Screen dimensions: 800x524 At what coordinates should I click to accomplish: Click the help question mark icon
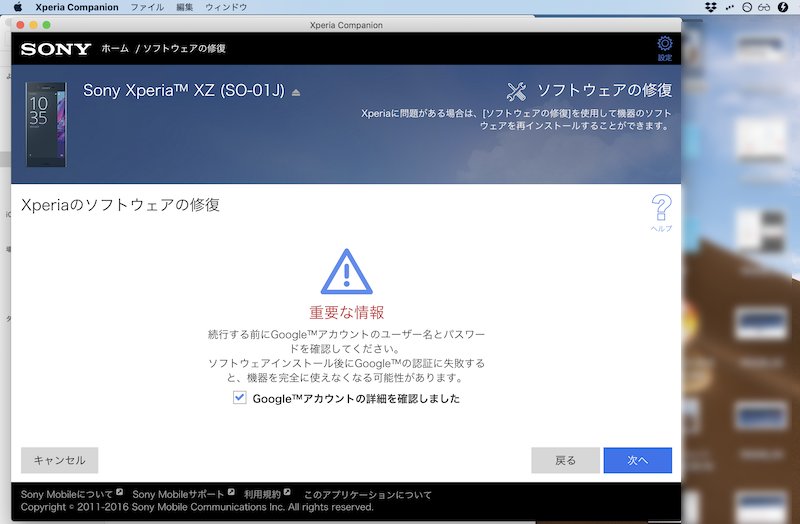[661, 208]
